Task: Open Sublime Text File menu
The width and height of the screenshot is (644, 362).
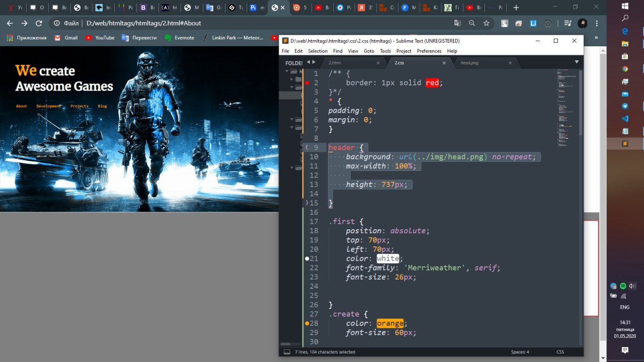Action: click(285, 51)
